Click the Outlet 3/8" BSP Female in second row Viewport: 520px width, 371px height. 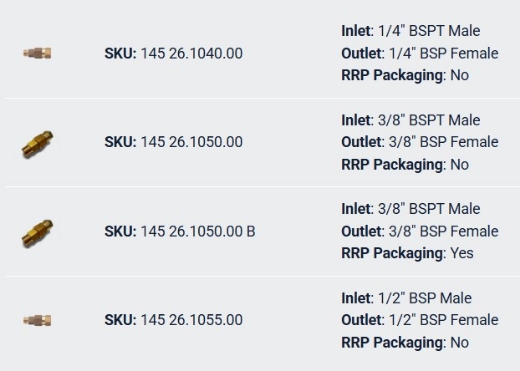pyautogui.click(x=420, y=142)
